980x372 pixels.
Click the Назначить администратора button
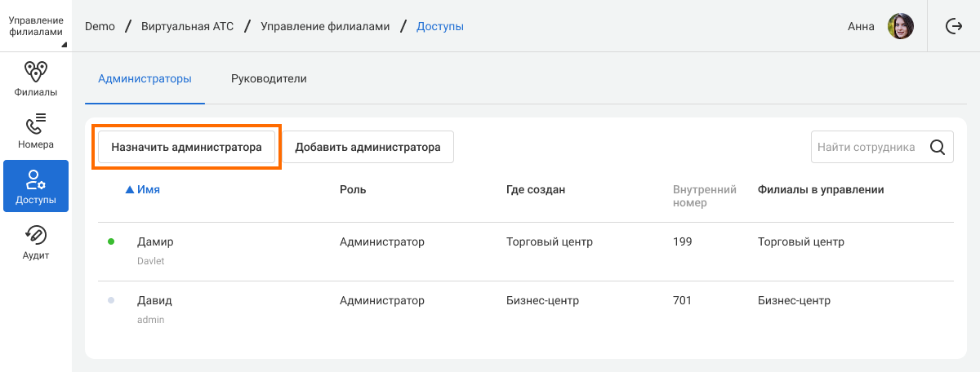(186, 148)
